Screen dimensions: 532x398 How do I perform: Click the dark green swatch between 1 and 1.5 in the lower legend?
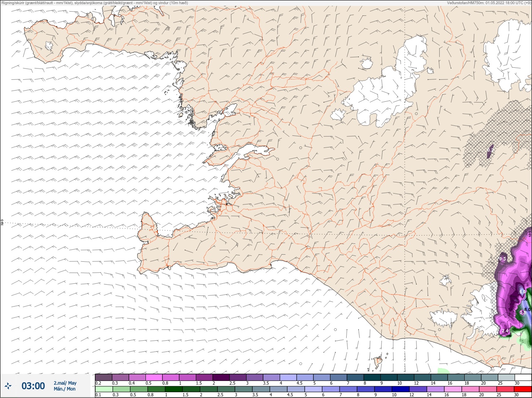tap(174, 389)
